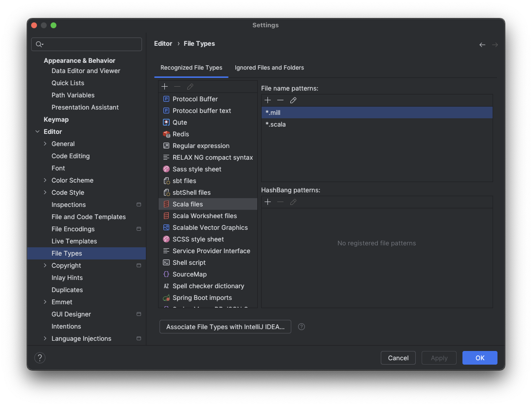Add a new recognized file type
The image size is (532, 406).
click(x=165, y=86)
